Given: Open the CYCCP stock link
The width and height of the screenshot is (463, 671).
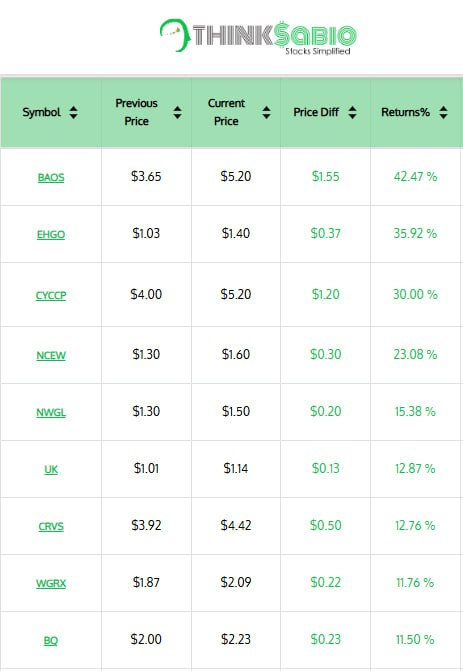Looking at the screenshot, I should [51, 295].
